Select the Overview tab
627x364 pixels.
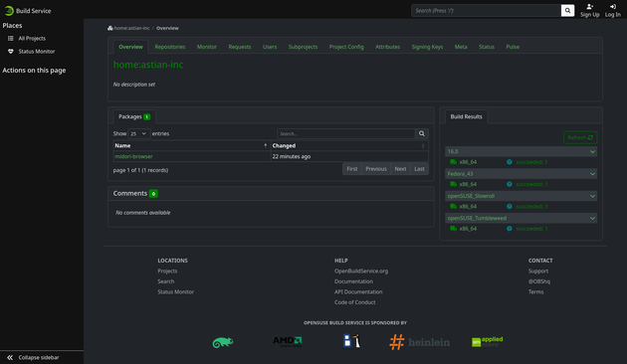point(130,47)
